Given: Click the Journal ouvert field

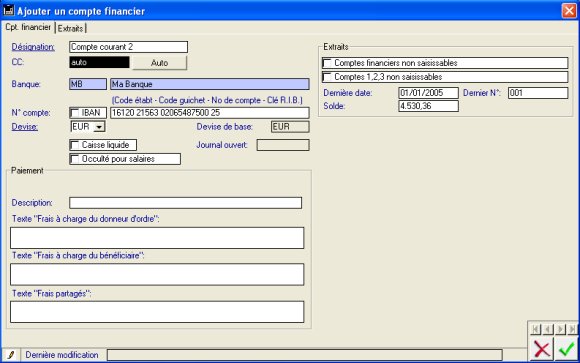Looking at the screenshot, I should click(283, 145).
